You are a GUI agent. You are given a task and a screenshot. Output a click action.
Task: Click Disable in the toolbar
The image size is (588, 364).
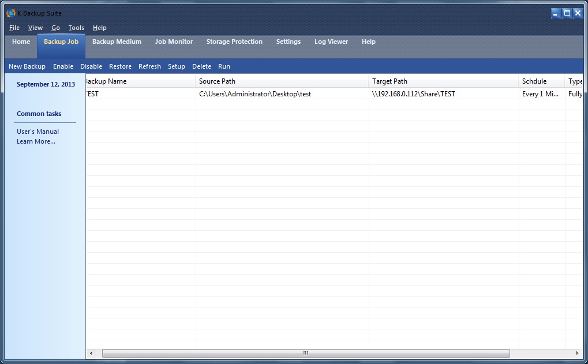(91, 66)
